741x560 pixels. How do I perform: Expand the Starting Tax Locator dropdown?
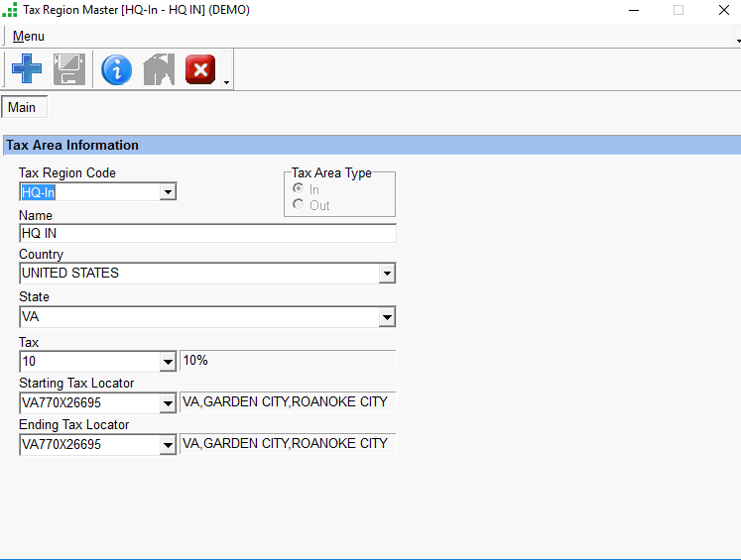pos(168,403)
